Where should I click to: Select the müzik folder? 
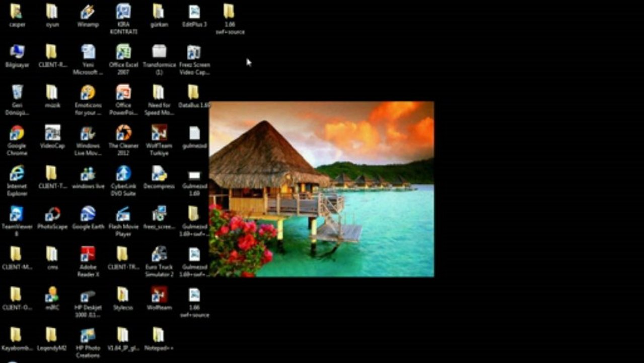[x=52, y=92]
